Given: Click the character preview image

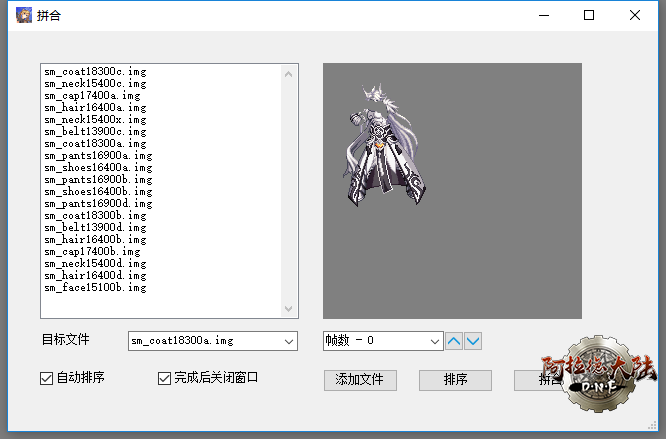Looking at the screenshot, I should click(386, 145).
